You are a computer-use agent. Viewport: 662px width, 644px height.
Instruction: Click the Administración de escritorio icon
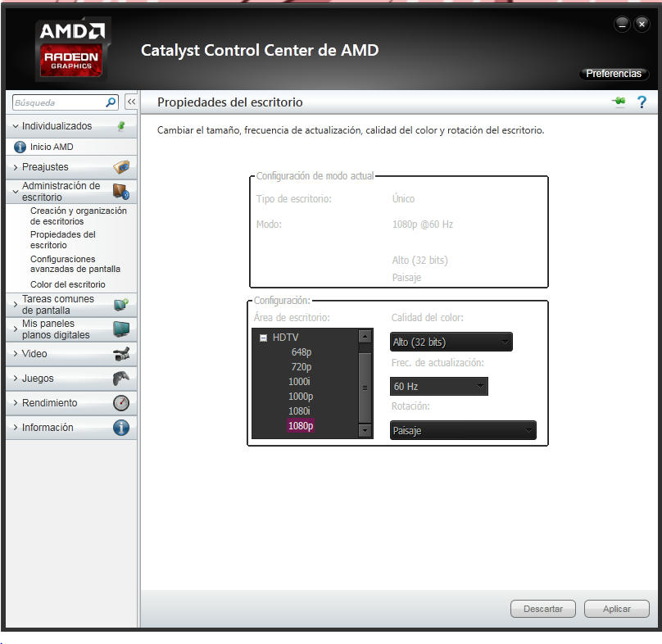(121, 191)
